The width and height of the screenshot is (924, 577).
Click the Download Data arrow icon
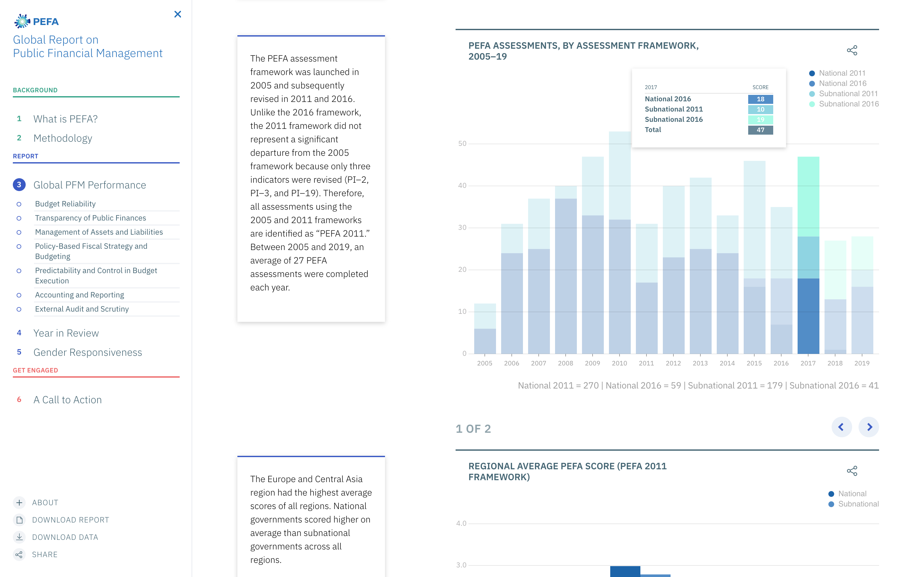coord(19,537)
